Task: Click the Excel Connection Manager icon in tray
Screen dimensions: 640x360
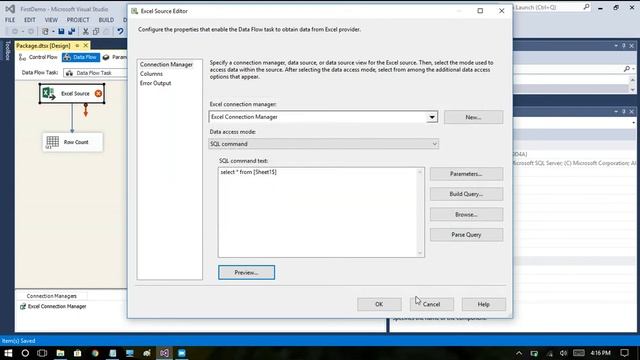Action: [x=23, y=306]
